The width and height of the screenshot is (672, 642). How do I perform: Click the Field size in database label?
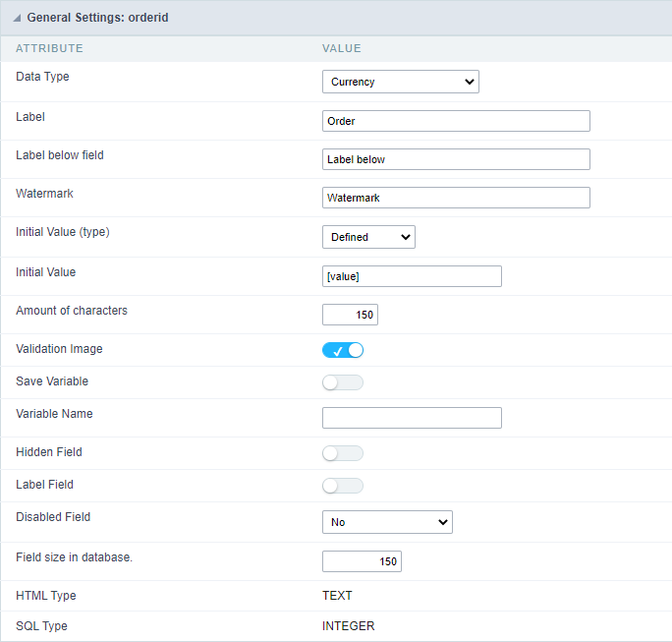tap(74, 557)
